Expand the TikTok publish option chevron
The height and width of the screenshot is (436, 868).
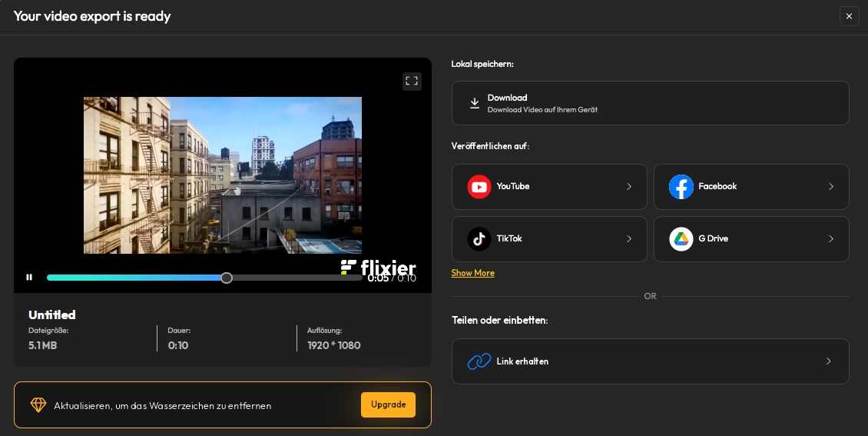pos(629,239)
